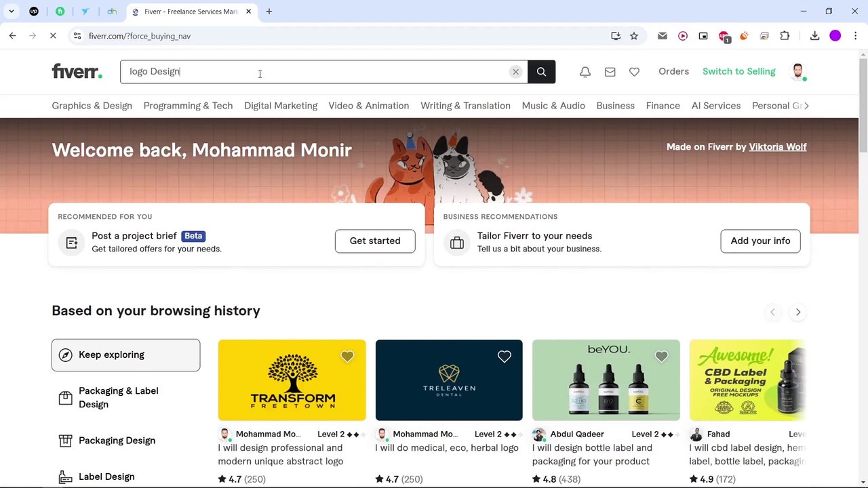
Task: Show previous browsing history gigs
Action: coord(772,312)
